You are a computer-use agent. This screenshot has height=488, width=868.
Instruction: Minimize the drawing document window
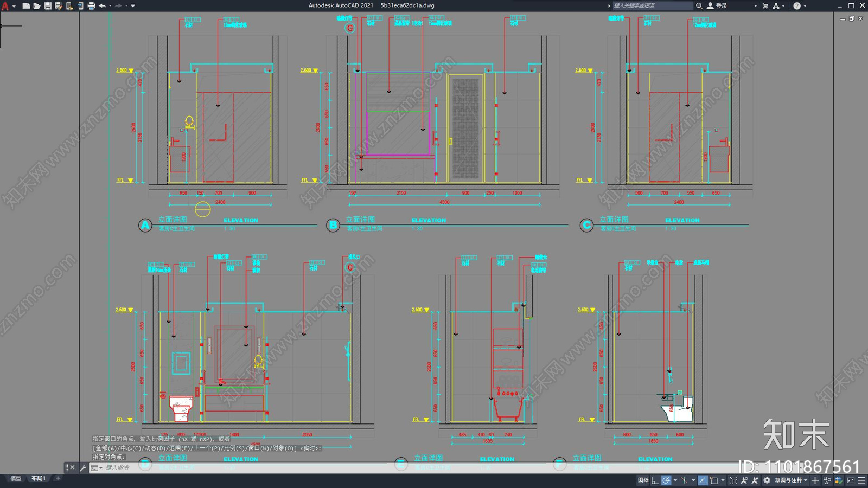point(843,19)
